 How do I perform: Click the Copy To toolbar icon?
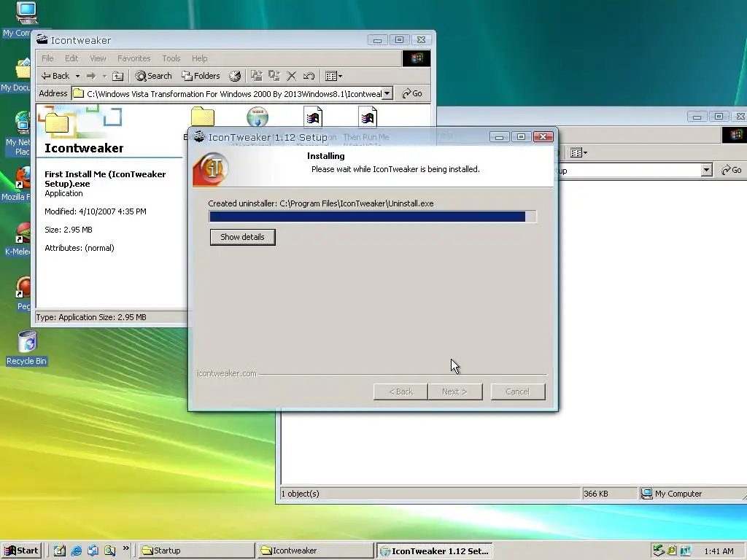274,76
